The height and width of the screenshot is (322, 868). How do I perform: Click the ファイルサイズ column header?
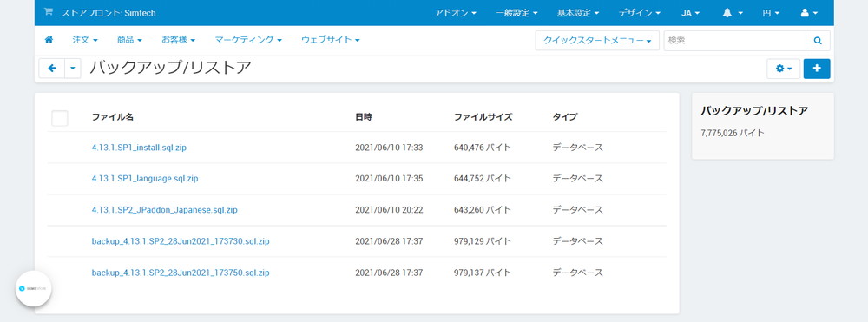pos(483,117)
